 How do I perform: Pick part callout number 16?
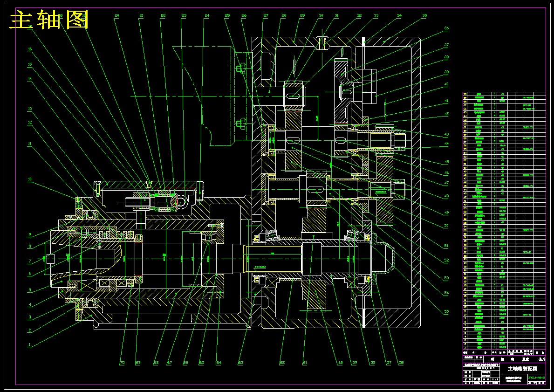(30, 49)
